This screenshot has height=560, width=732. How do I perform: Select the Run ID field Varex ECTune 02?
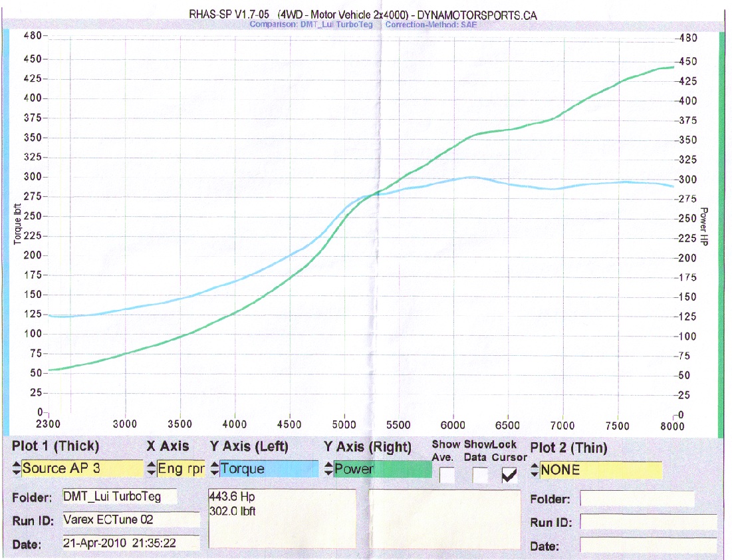point(130,519)
